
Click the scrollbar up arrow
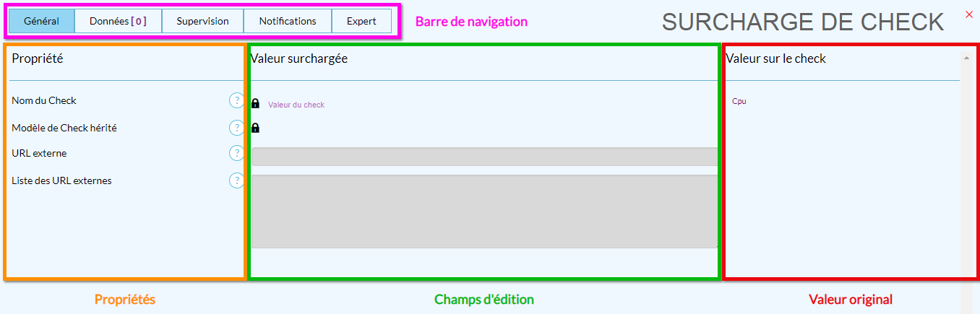pos(966,57)
